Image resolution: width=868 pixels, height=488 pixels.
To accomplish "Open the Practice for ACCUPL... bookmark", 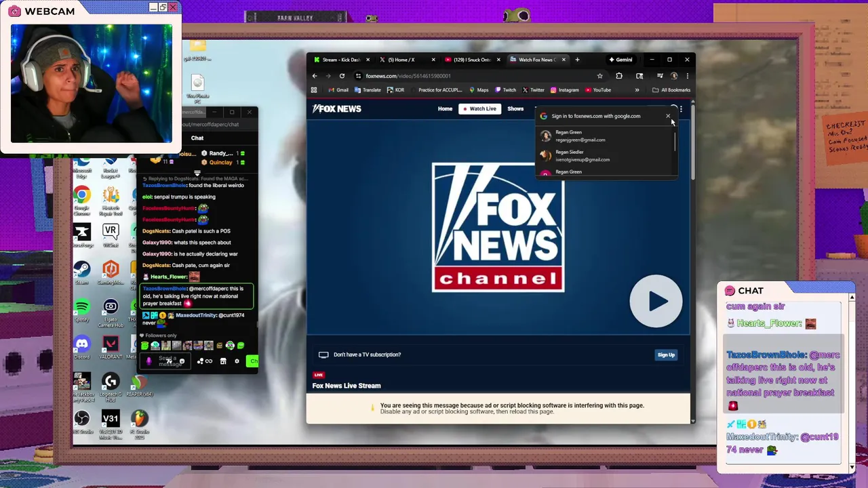I will coord(435,90).
